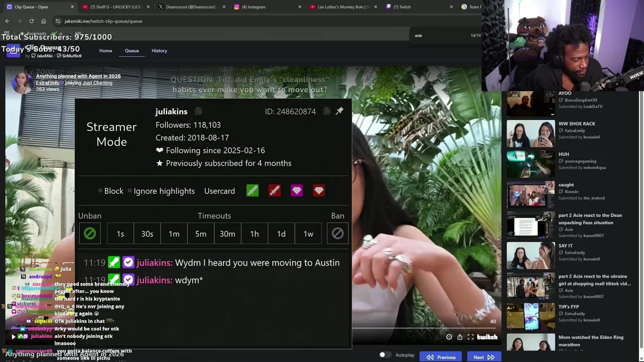644x362 pixels.
Task: Switch to the Instagram tab
Action: (x=267, y=7)
